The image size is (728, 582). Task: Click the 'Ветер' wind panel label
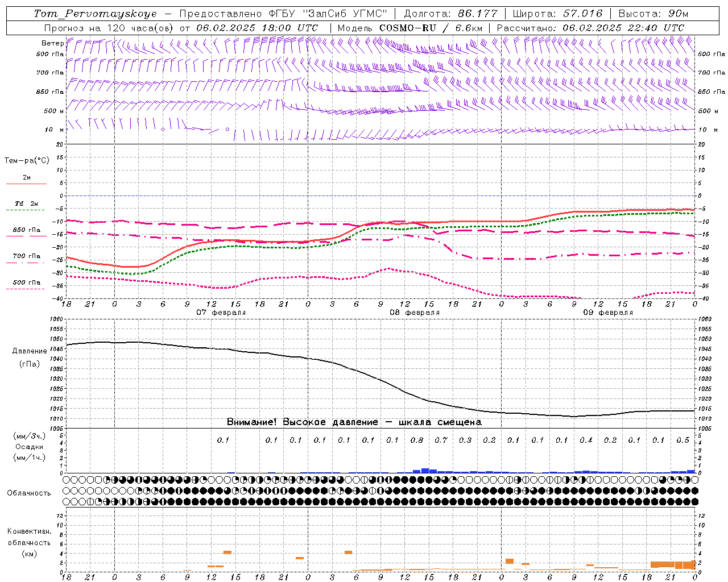pyautogui.click(x=53, y=43)
